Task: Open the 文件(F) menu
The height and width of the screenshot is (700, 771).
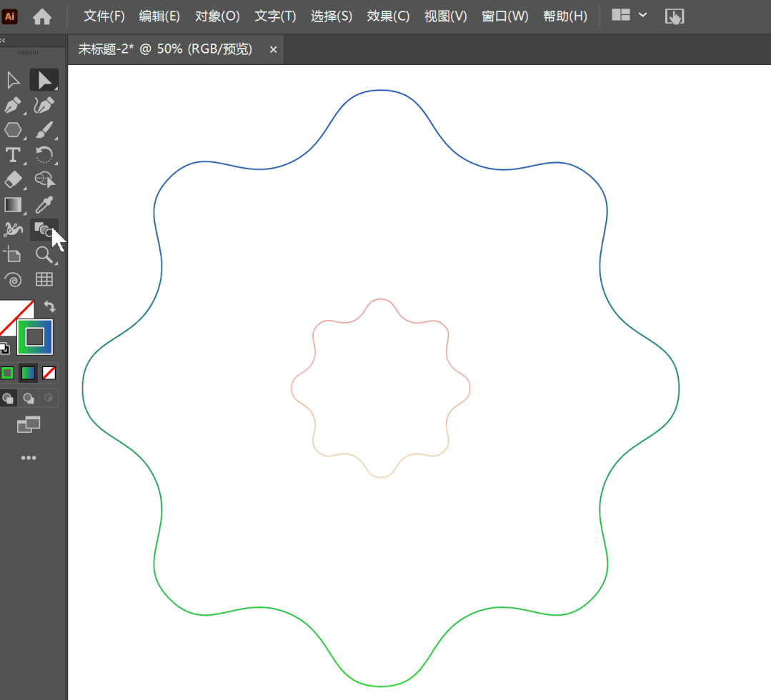Action: [x=104, y=16]
